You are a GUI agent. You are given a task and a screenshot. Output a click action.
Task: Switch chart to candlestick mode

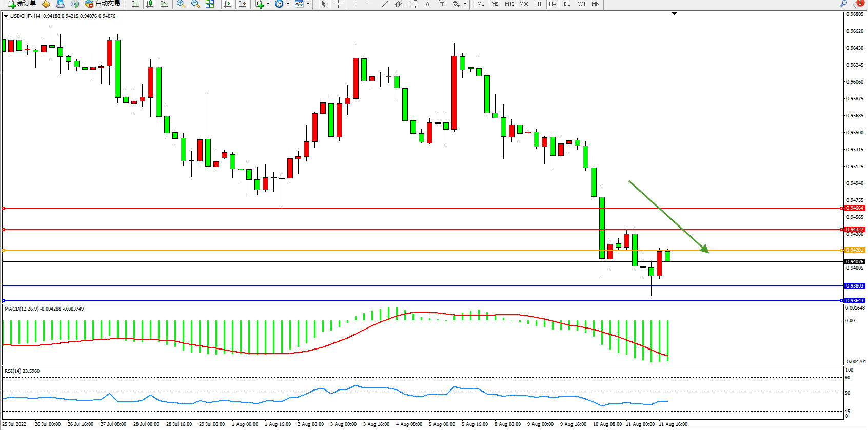tap(150, 4)
